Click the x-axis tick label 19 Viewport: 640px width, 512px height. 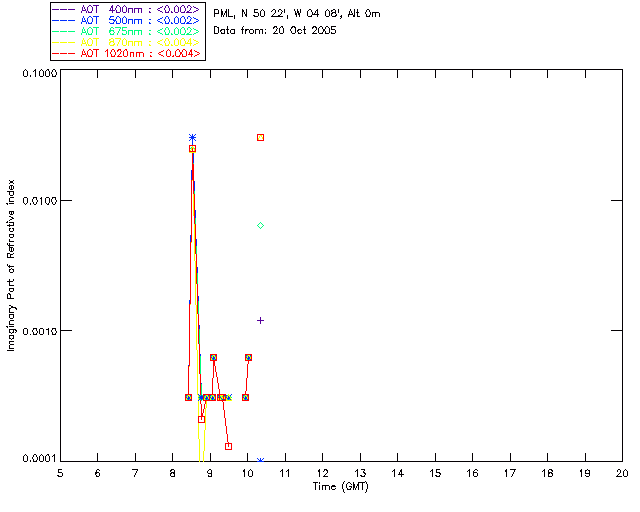pyautogui.click(x=585, y=473)
